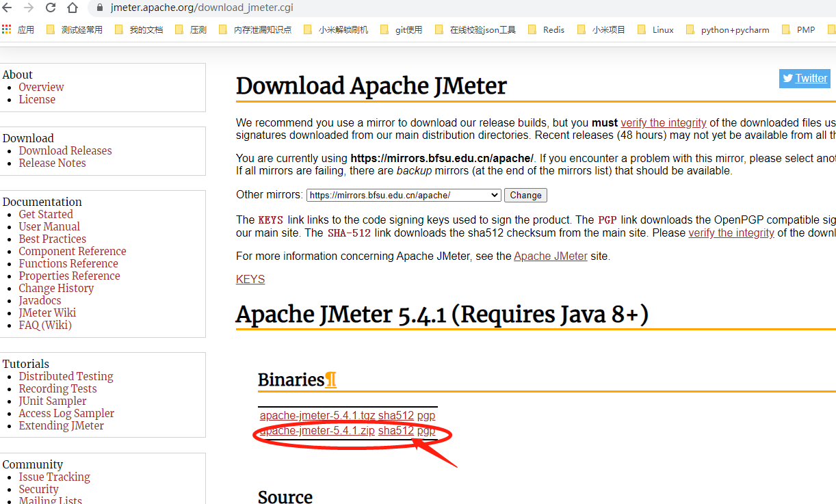Open the License link
This screenshot has height=504, width=836.
(37, 99)
